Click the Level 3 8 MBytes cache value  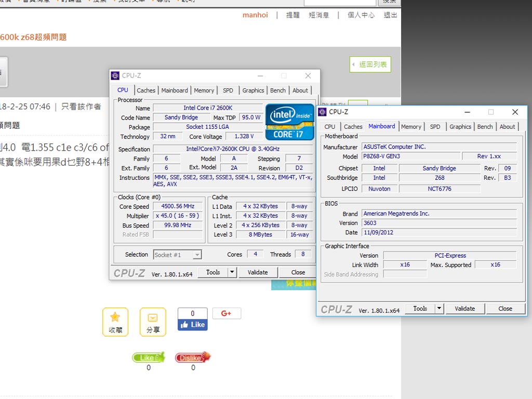pyautogui.click(x=260, y=235)
